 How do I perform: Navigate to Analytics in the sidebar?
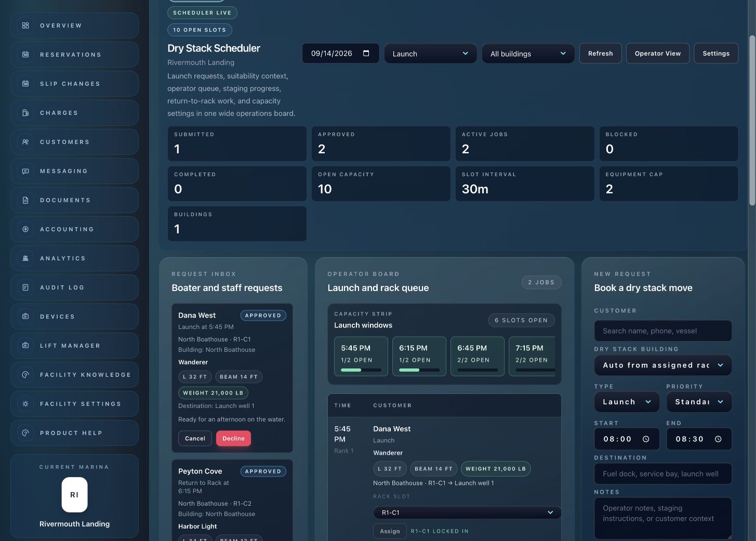click(x=74, y=258)
